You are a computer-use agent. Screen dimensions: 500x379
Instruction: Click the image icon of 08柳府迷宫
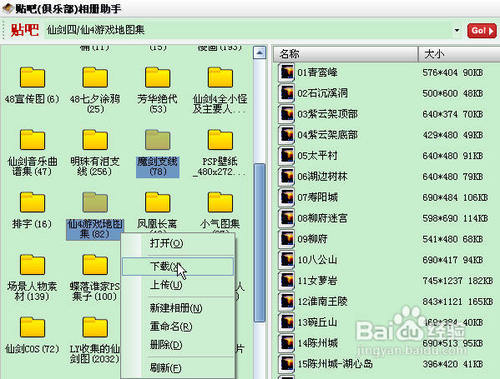(x=287, y=218)
